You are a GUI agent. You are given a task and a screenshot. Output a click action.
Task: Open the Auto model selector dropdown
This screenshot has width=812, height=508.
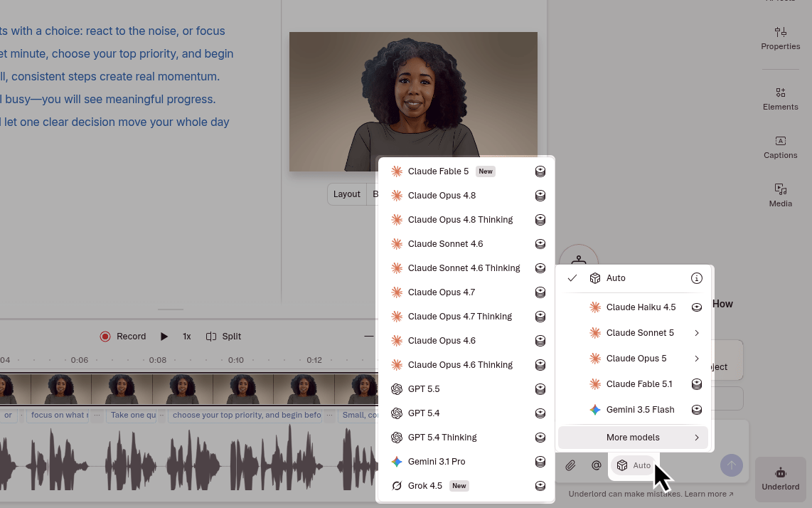[634, 465]
